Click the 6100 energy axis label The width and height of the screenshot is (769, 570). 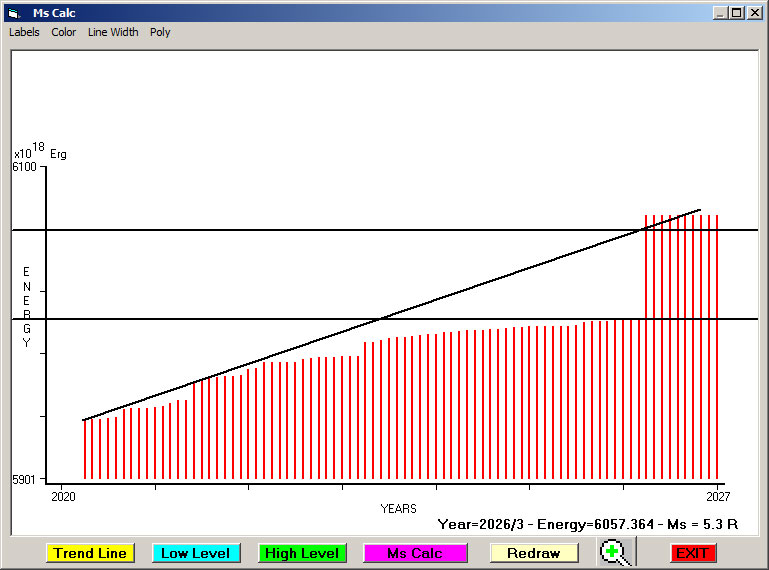pyautogui.click(x=24, y=167)
